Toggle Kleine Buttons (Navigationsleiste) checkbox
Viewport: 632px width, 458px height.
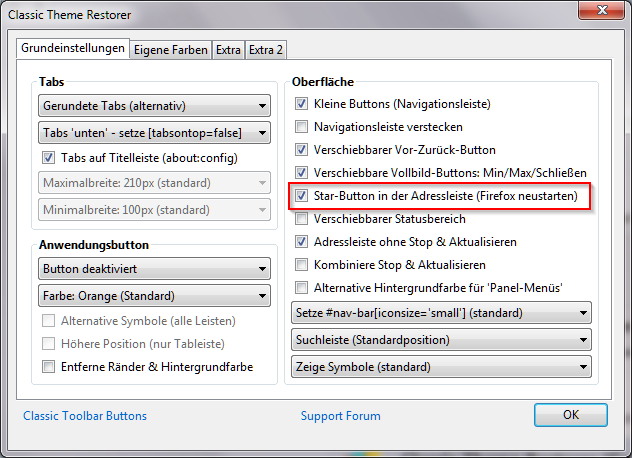pyautogui.click(x=302, y=104)
